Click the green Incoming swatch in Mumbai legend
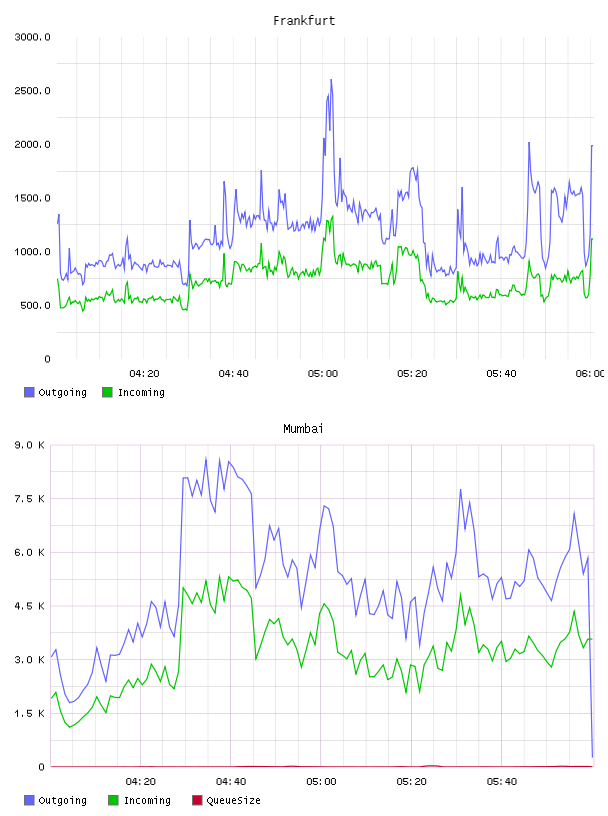 click(113, 800)
